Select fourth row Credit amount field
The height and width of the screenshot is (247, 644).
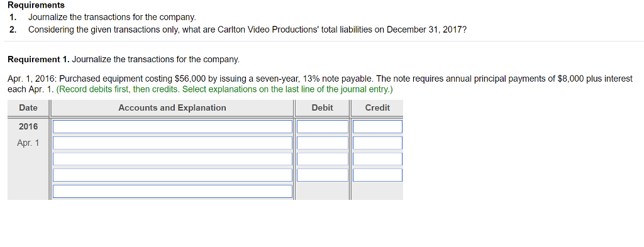pyautogui.click(x=377, y=175)
